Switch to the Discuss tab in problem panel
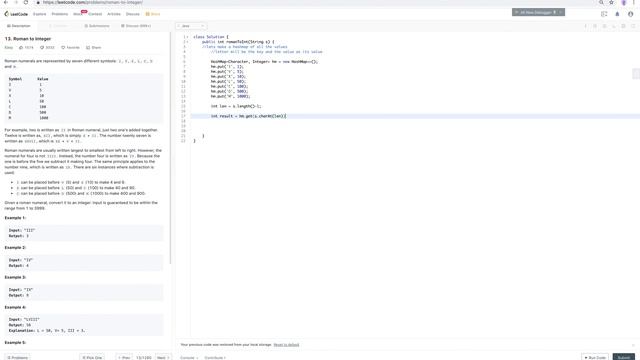This screenshot has width=640, height=360. [136, 26]
